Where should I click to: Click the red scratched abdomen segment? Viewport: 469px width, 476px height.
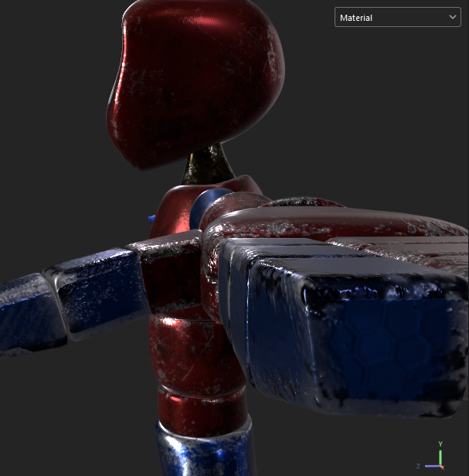(189, 348)
